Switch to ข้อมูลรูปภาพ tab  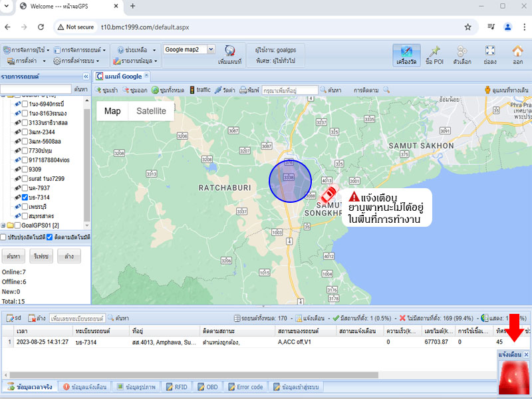pos(136,387)
